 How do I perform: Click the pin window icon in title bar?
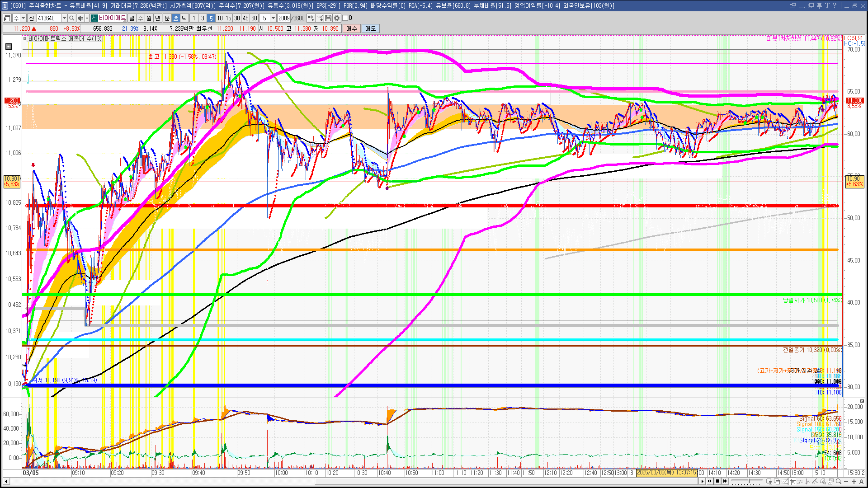(x=819, y=5)
